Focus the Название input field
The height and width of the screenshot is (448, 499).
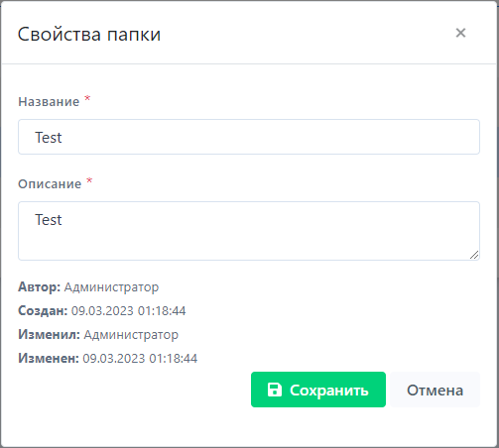tap(249, 137)
